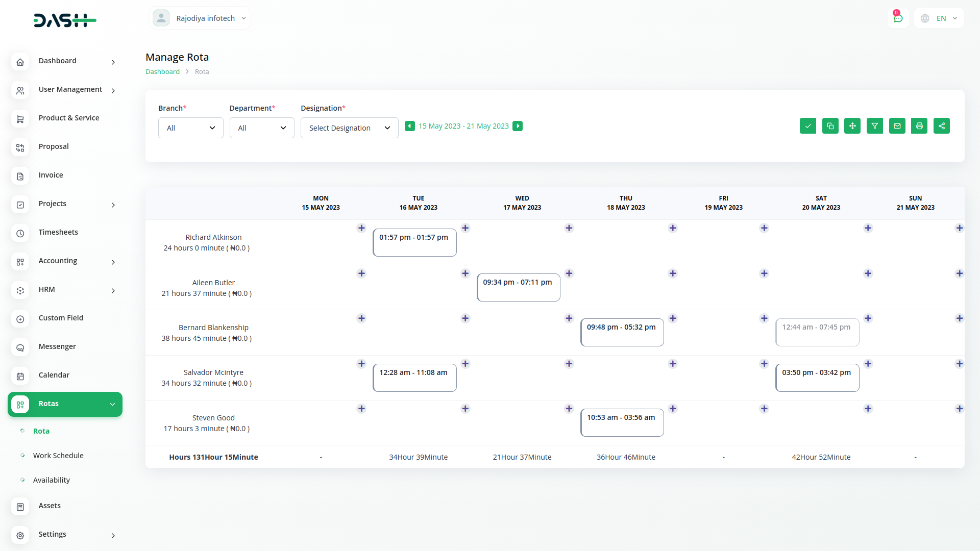Go to previous week with left arrow

click(409, 126)
